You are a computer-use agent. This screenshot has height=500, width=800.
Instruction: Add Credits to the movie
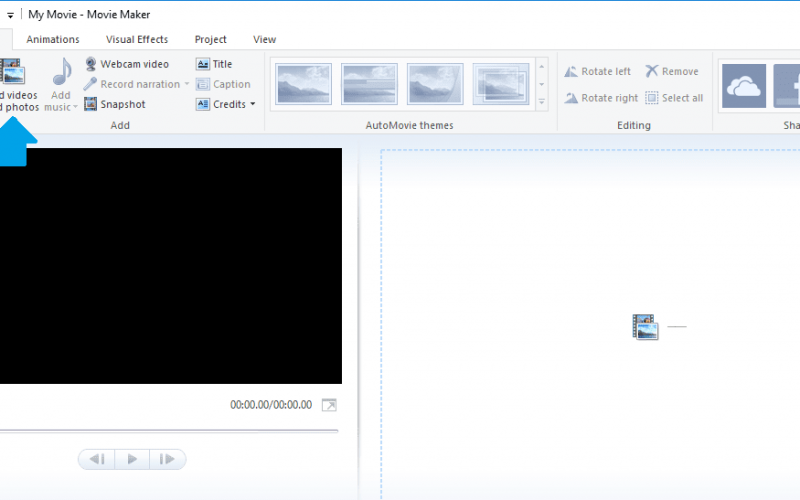(221, 104)
